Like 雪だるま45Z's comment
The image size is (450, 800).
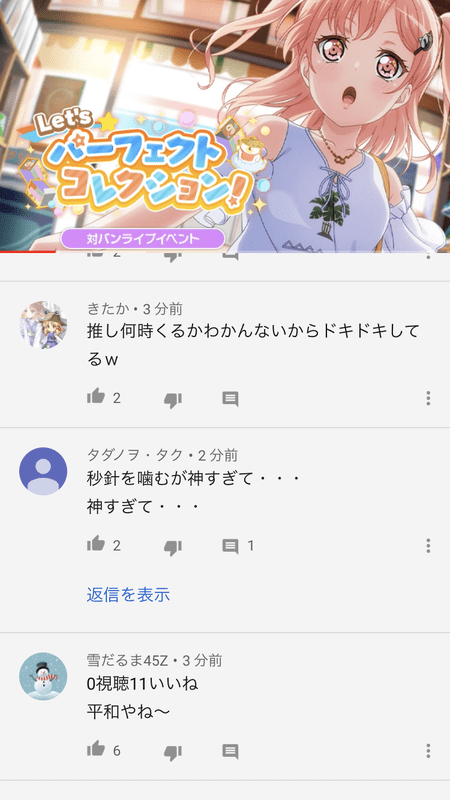(x=96, y=749)
